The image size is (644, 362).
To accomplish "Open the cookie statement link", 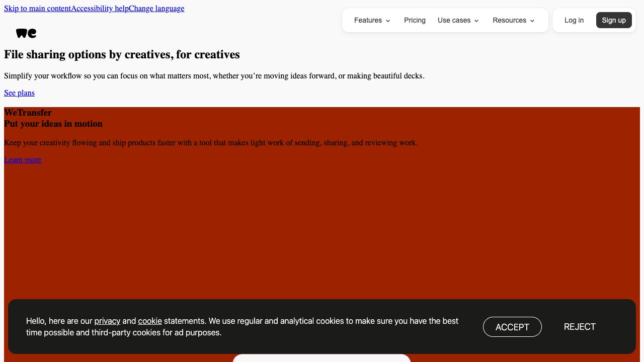I will coord(150,321).
